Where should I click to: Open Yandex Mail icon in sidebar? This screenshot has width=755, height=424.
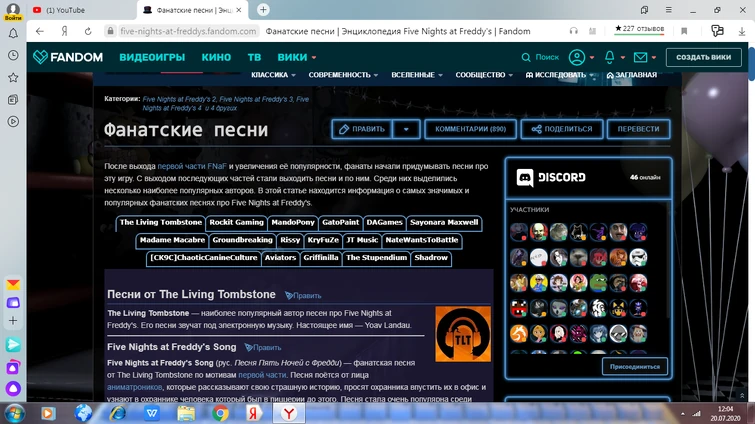point(13,284)
